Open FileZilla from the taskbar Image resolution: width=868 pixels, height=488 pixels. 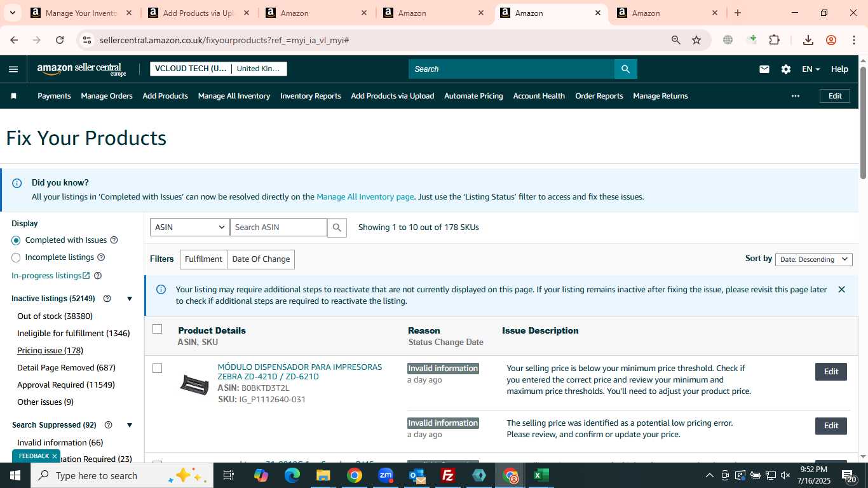point(448,475)
